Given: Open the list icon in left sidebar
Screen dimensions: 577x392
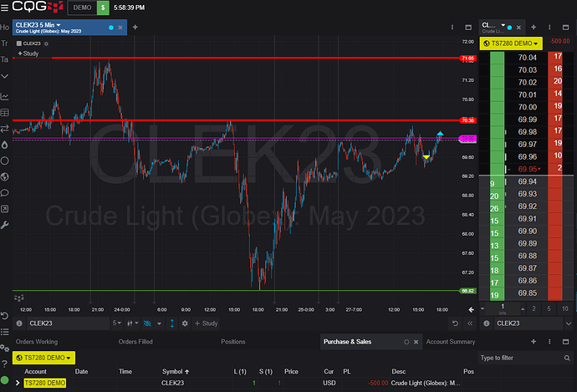Looking at the screenshot, I should 5,332.
